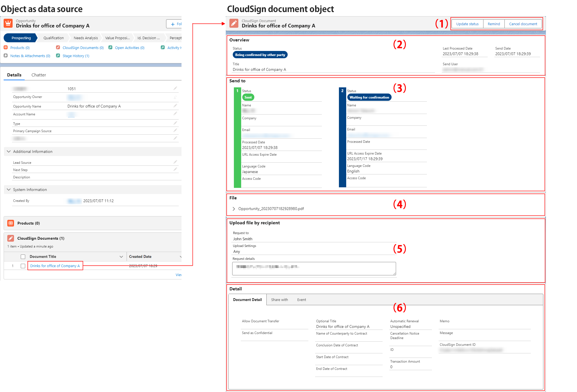Click the Language Code value Japanese
Viewport: 577px width, 392px height.
point(250,172)
